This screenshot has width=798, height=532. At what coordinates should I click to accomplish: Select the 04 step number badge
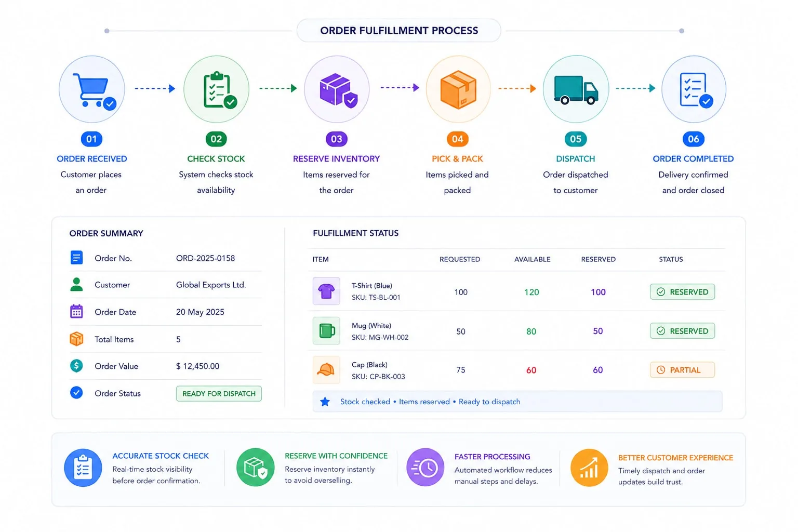pos(458,139)
